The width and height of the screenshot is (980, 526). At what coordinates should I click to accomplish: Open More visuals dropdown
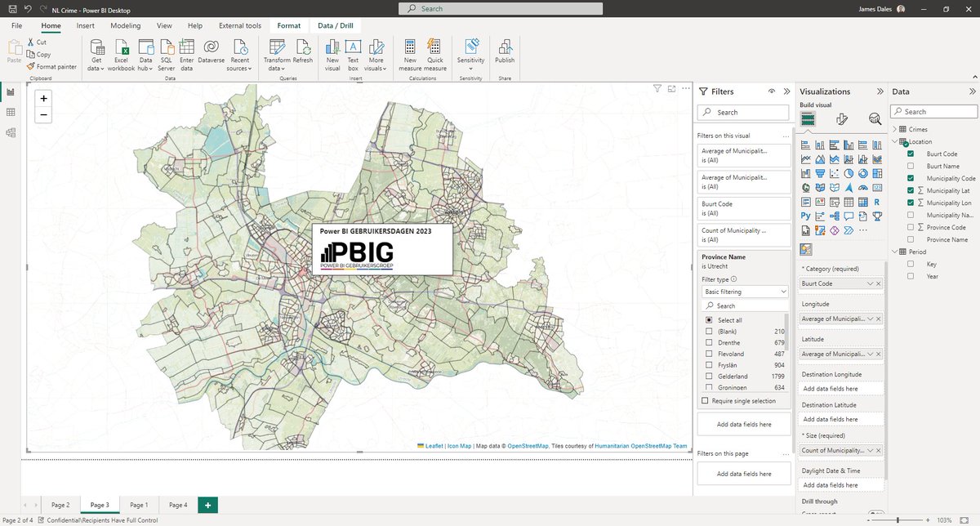click(x=376, y=54)
